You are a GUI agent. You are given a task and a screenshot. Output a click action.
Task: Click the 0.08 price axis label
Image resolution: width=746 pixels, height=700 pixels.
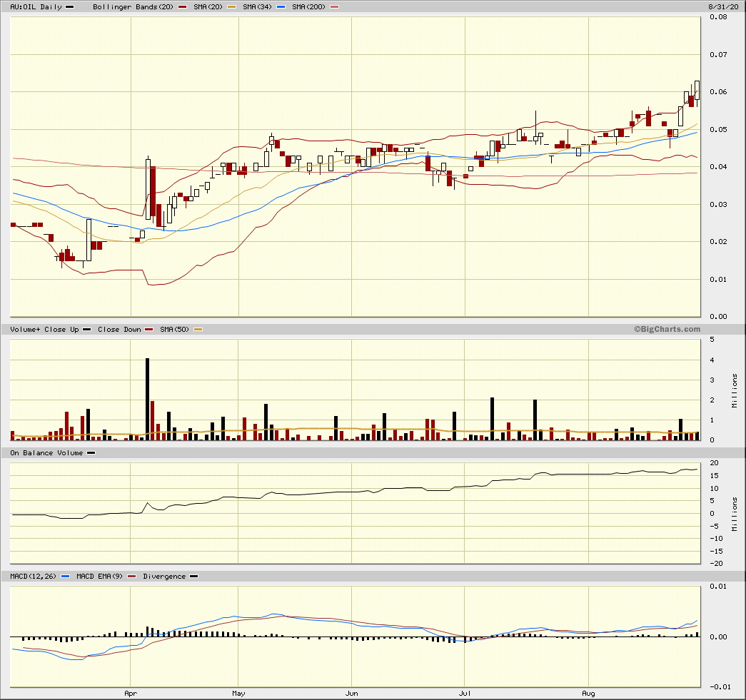[718, 16]
